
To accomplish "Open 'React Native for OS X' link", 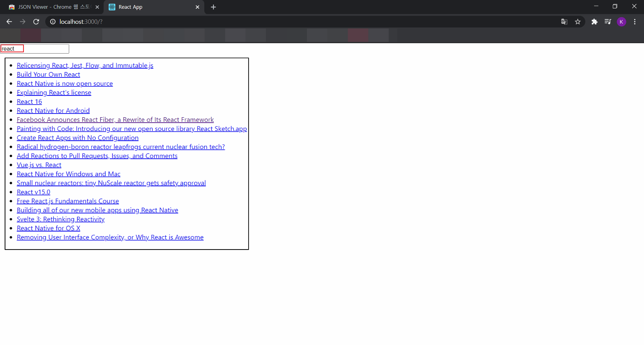I will coord(48,228).
